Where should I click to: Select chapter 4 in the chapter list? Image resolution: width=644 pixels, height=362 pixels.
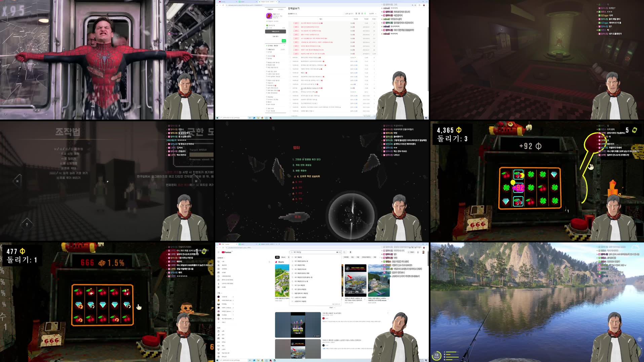(308, 176)
